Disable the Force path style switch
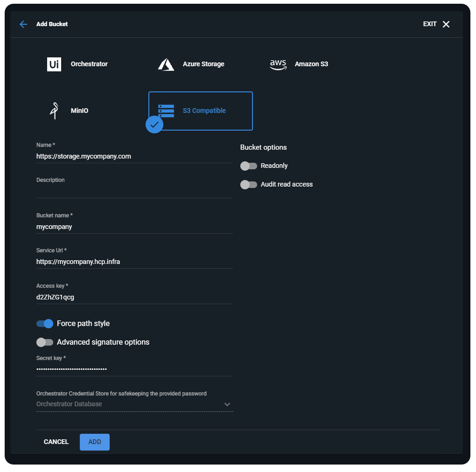 (45, 323)
